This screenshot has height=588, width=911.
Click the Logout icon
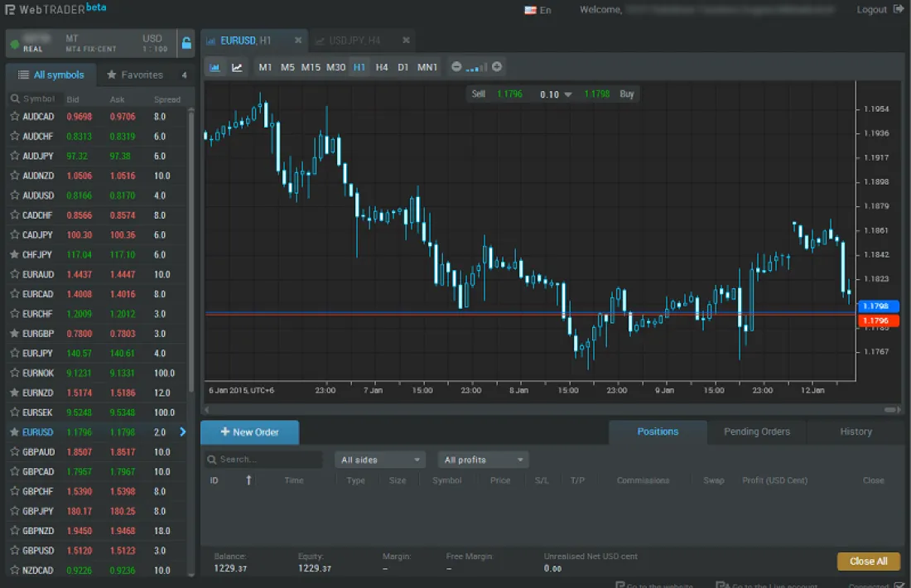click(x=899, y=10)
